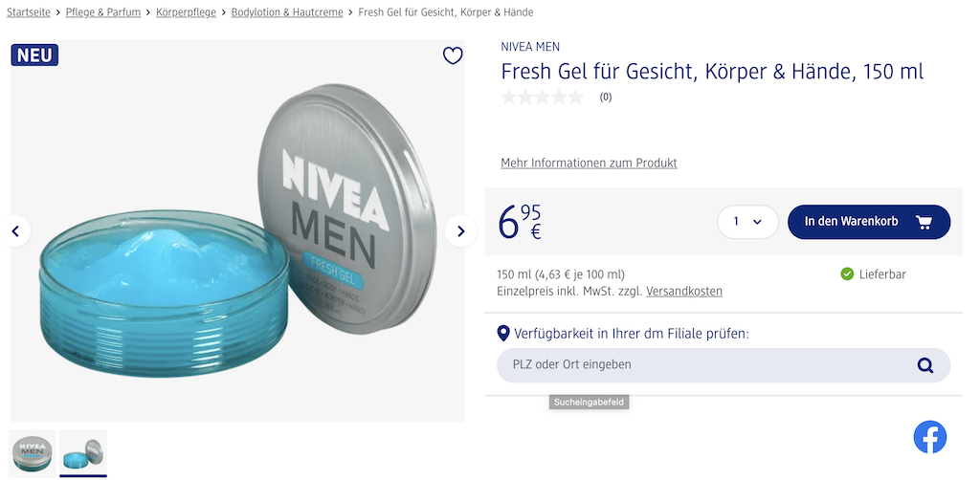Click the Facebook share icon
The width and height of the screenshot is (980, 480).
(929, 437)
